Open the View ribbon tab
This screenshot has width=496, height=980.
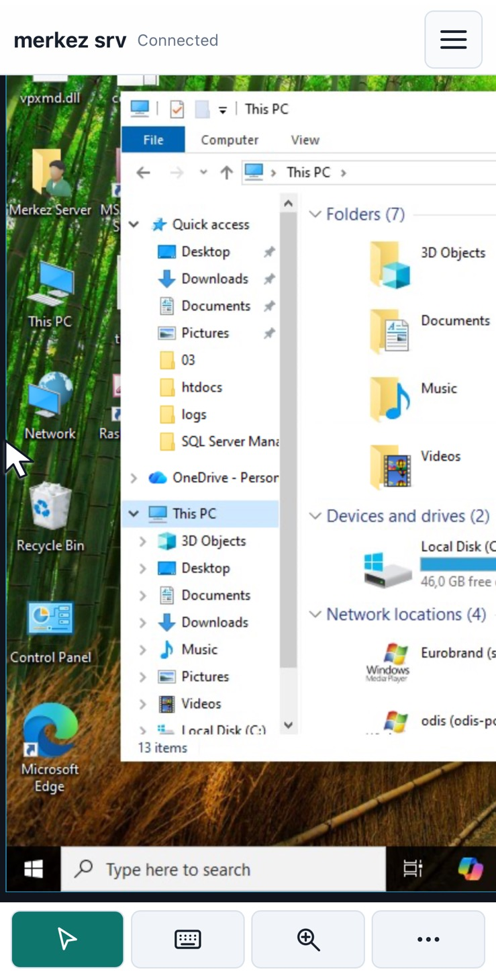tap(305, 140)
